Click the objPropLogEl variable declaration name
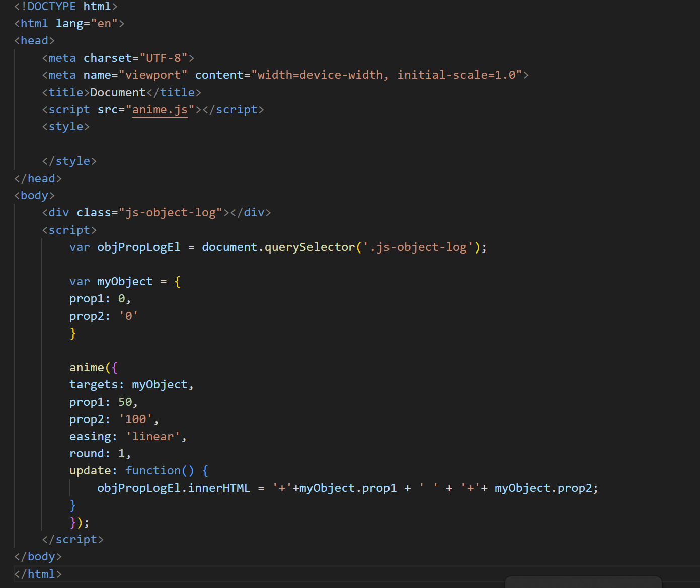The image size is (700, 588). coord(139,247)
